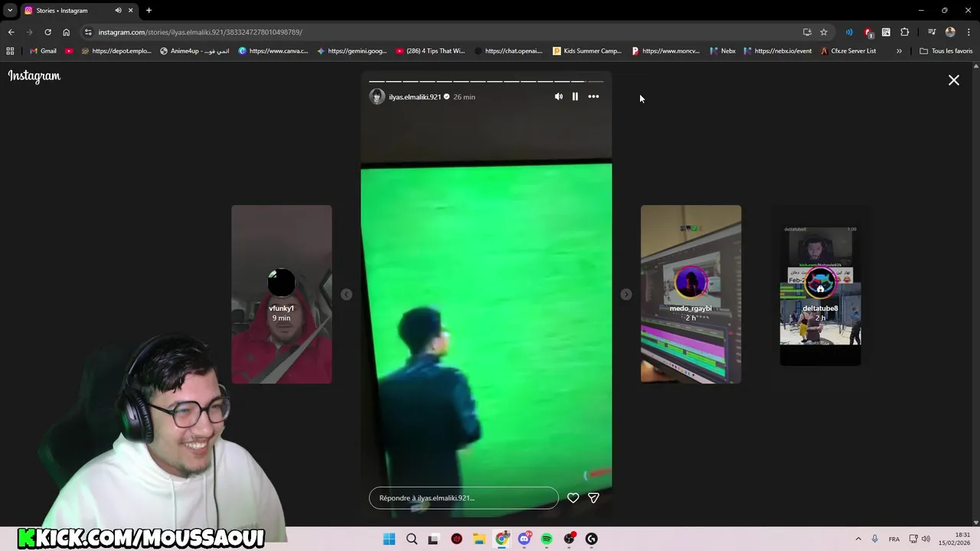Open the Instagram logo home link

[34, 76]
